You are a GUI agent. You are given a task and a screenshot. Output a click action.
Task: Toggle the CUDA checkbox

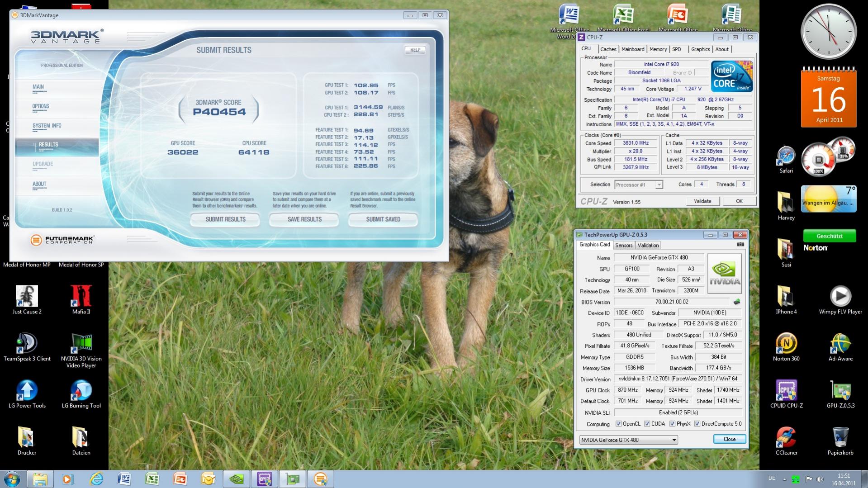[647, 424]
